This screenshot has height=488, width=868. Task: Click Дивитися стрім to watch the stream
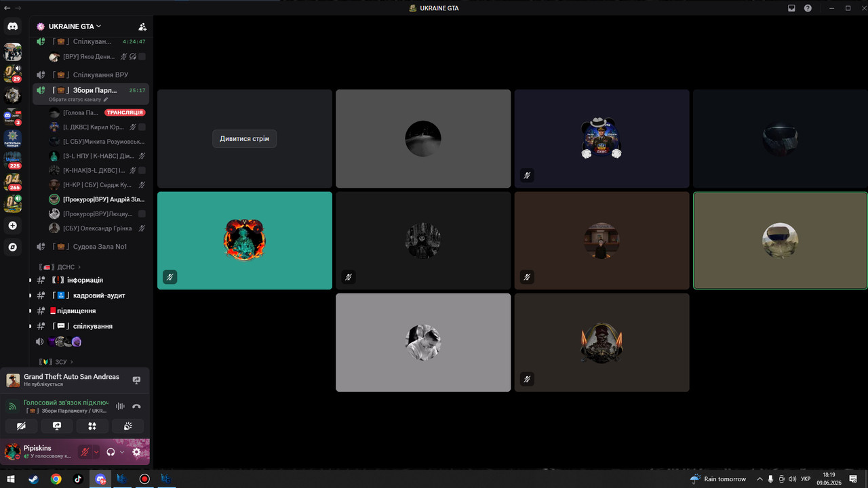click(244, 139)
